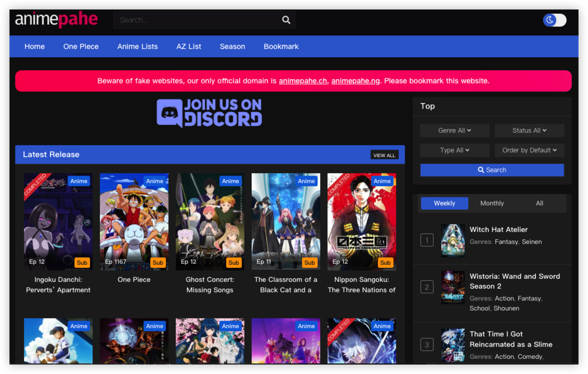The width and height of the screenshot is (588, 374).
Task: Click Sub badge on Ghost Concert poster
Action: click(233, 263)
